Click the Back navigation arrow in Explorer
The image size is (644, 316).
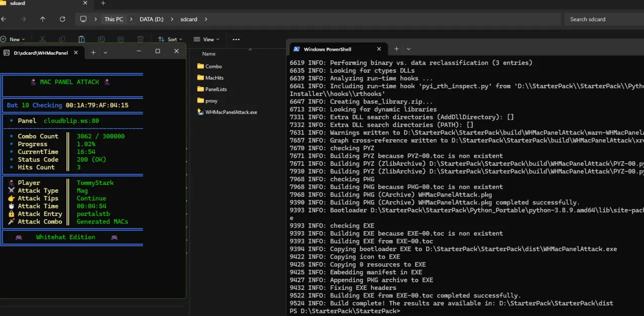(x=4, y=19)
